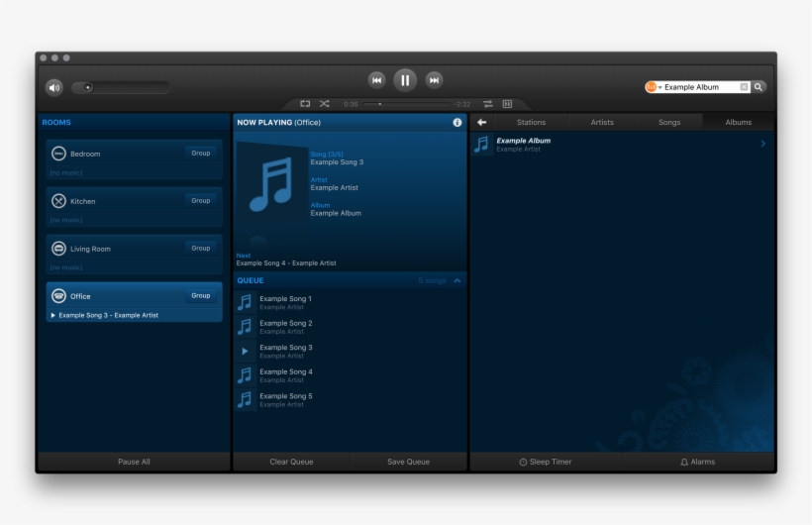Clear the search text
Viewport: 812px width, 525px height.
744,87
